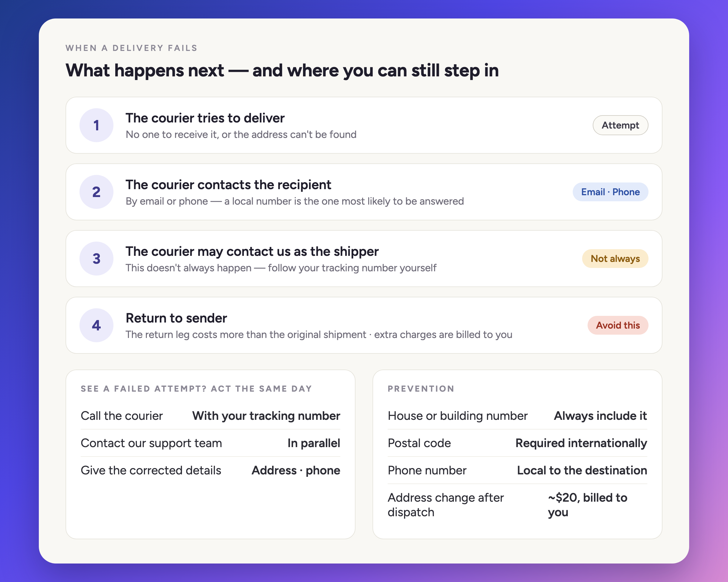The height and width of the screenshot is (582, 728).
Task: Click the Return to sender heading
Action: (176, 318)
